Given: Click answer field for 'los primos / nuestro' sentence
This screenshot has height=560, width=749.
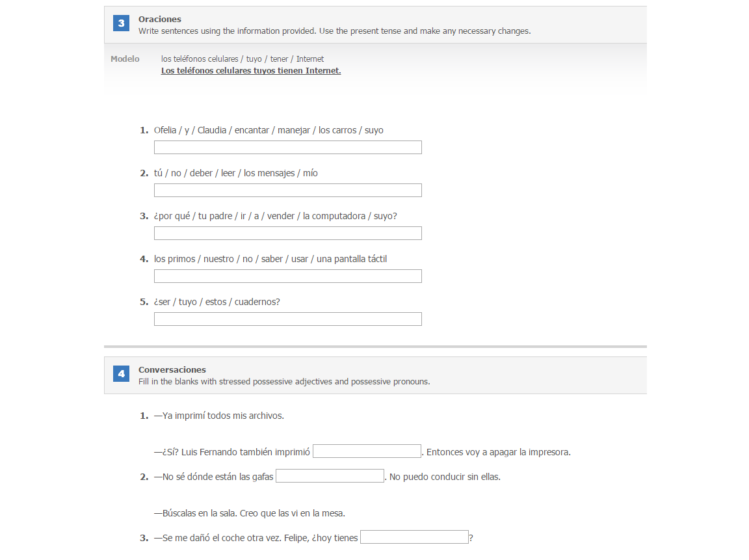Looking at the screenshot, I should click(x=287, y=276).
